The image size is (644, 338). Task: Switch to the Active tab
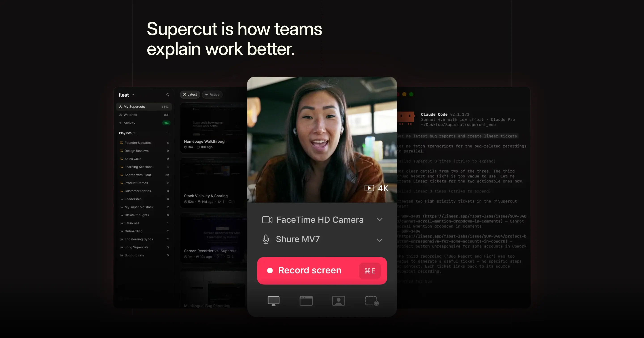(x=212, y=95)
